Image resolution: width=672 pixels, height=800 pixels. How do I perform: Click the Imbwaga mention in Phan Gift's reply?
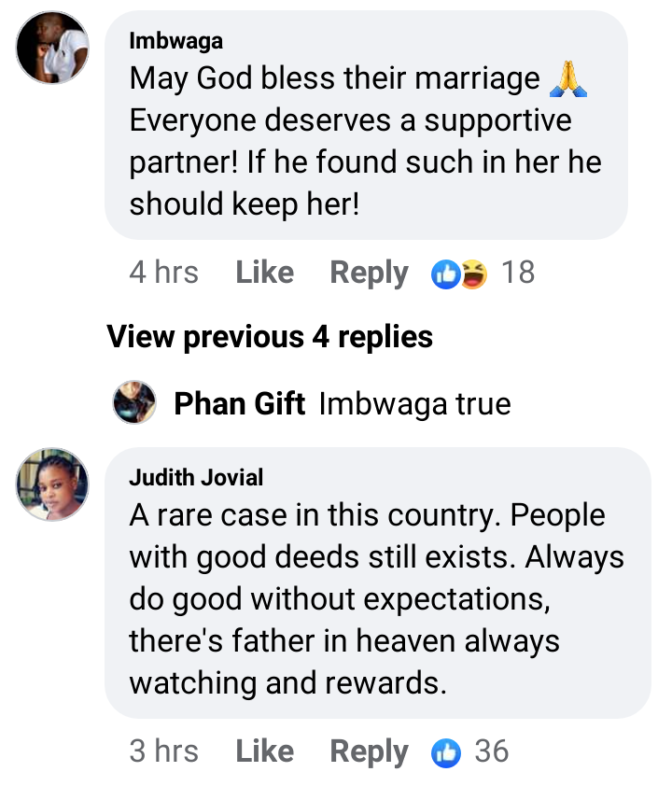(x=383, y=404)
